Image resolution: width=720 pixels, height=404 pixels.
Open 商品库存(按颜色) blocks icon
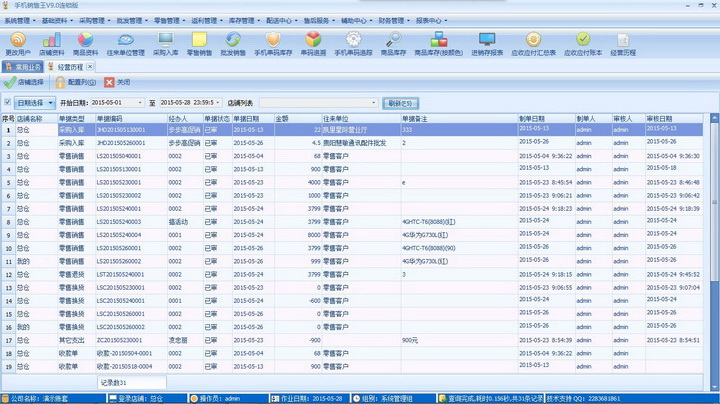439,39
